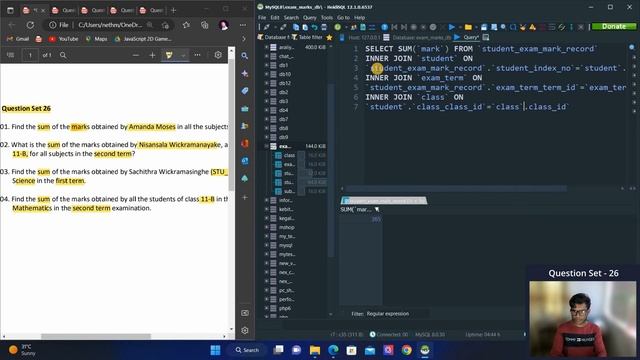Click the print icon in HeidiSQL toolbar
This screenshot has width=640, height=360.
click(x=324, y=27)
